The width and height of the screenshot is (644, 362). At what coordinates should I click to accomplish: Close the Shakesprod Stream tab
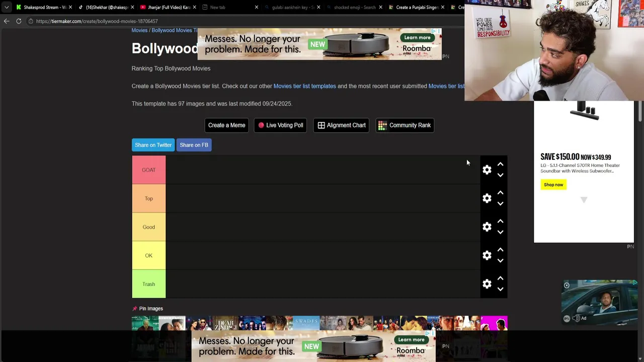click(x=70, y=7)
